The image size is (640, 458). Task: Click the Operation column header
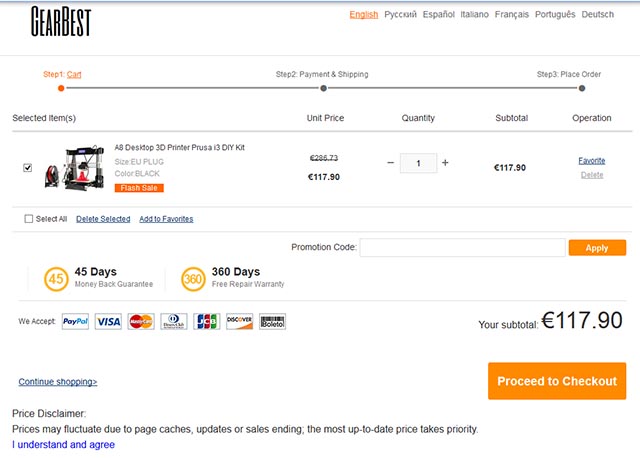pos(592,118)
